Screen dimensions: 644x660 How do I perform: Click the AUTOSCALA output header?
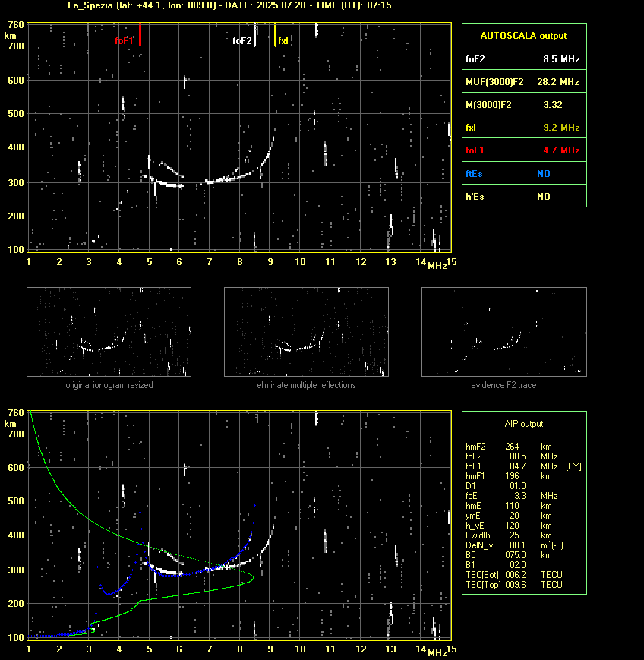(523, 36)
